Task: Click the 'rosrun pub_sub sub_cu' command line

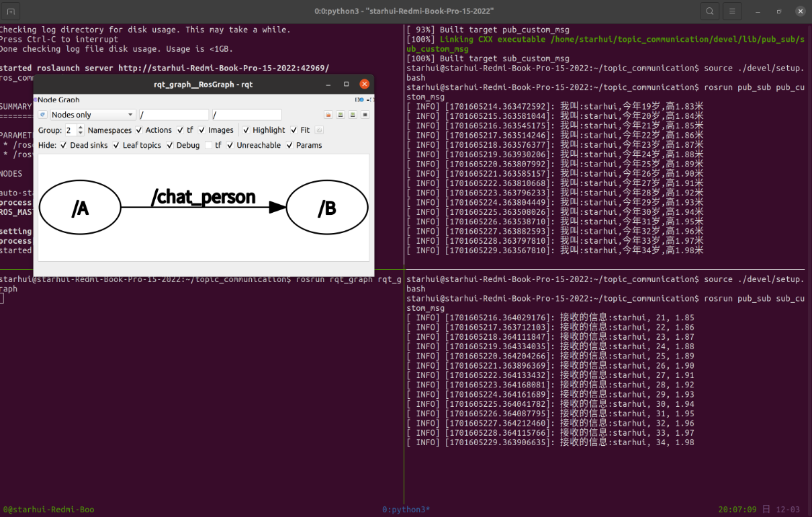Action: [x=754, y=299]
